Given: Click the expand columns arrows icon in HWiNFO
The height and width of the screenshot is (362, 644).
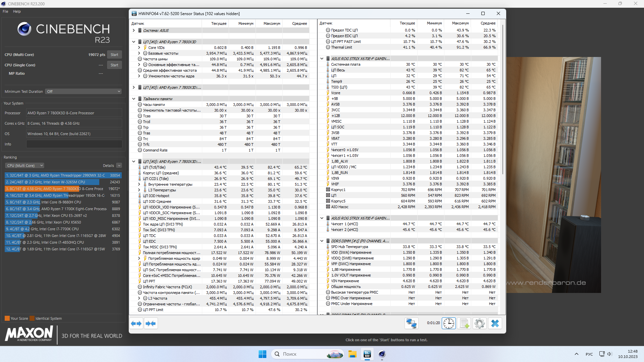Looking at the screenshot, I should click(136, 323).
